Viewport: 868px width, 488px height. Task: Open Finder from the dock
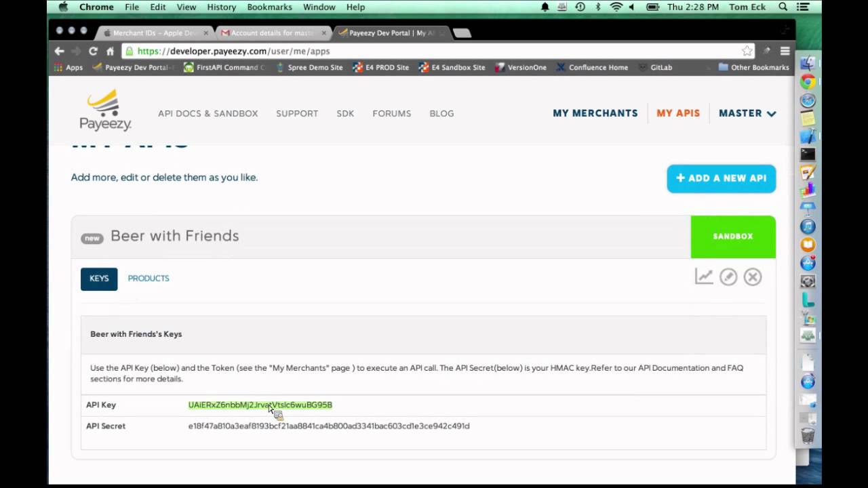tap(808, 64)
